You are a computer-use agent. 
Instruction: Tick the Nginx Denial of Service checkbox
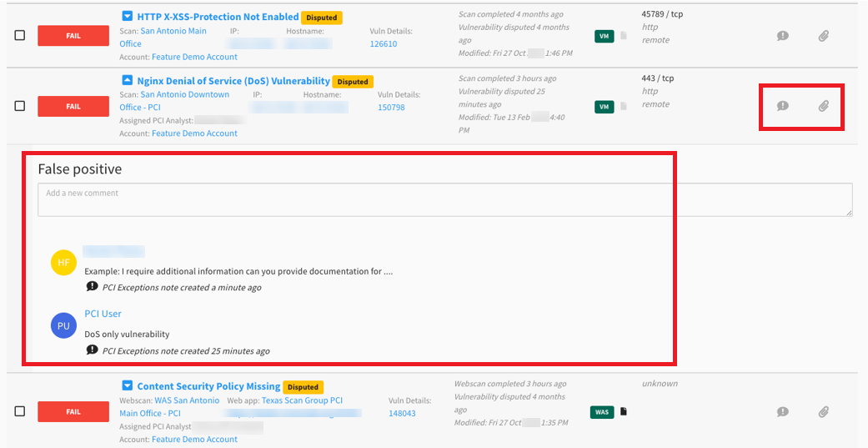[x=20, y=106]
